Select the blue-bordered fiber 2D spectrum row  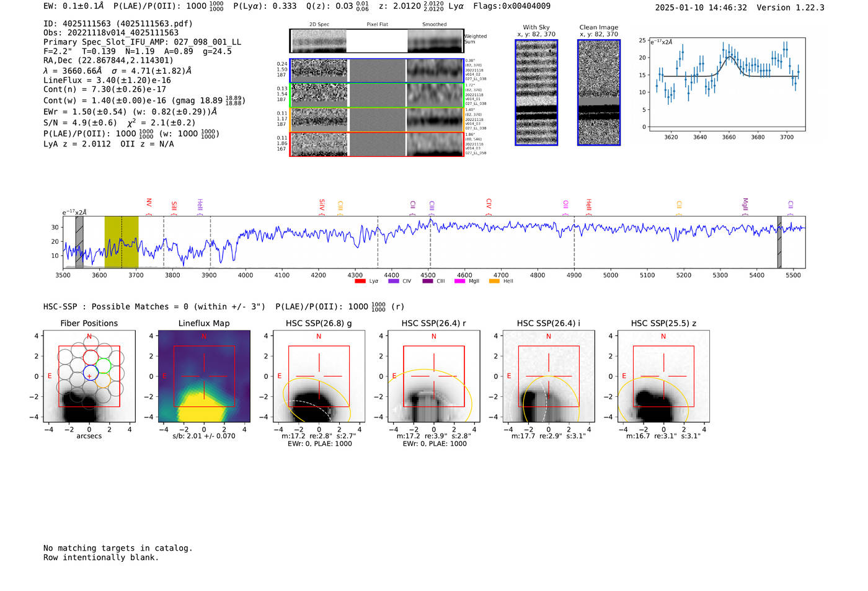[x=376, y=71]
